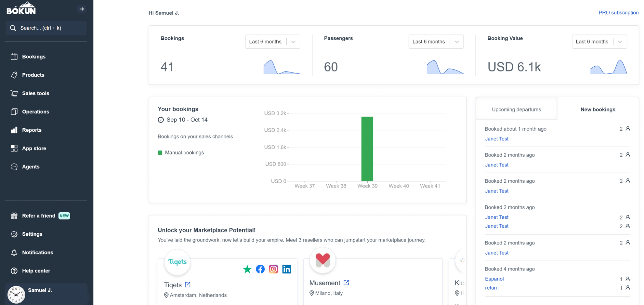Image resolution: width=644 pixels, height=305 pixels.
Task: Open Tiqets profile via external link icon
Action: click(188, 285)
